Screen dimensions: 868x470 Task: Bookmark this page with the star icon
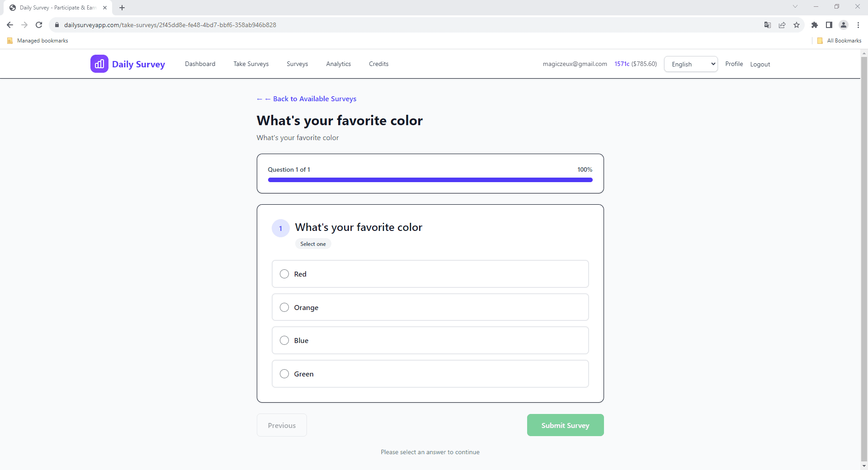[797, 25]
